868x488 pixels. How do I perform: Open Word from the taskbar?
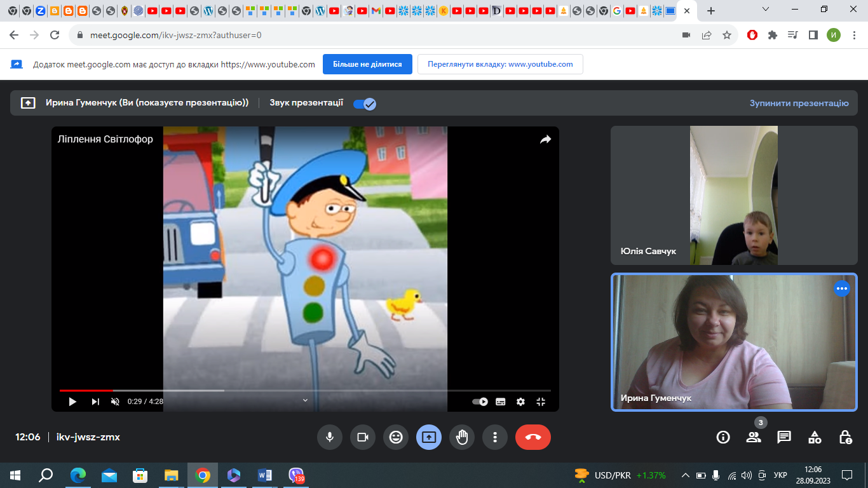(x=265, y=475)
